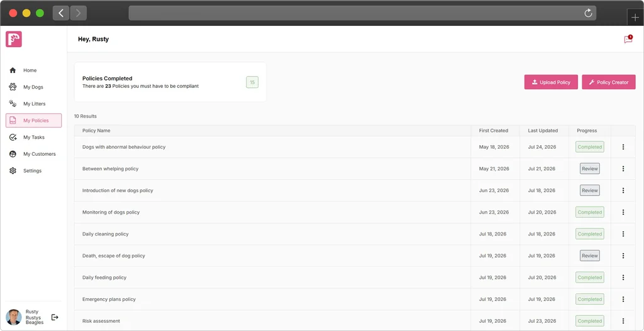Click the Home house icon
The image size is (644, 331).
pyautogui.click(x=13, y=70)
